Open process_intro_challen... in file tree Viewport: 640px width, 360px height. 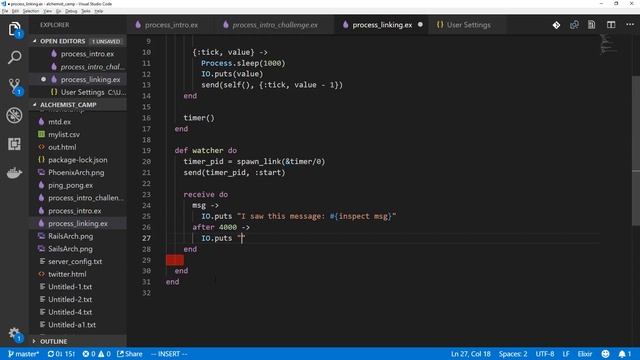(x=78, y=198)
